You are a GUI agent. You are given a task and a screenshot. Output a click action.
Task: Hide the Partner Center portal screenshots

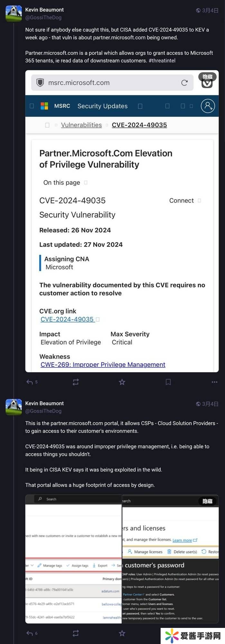pos(208,501)
